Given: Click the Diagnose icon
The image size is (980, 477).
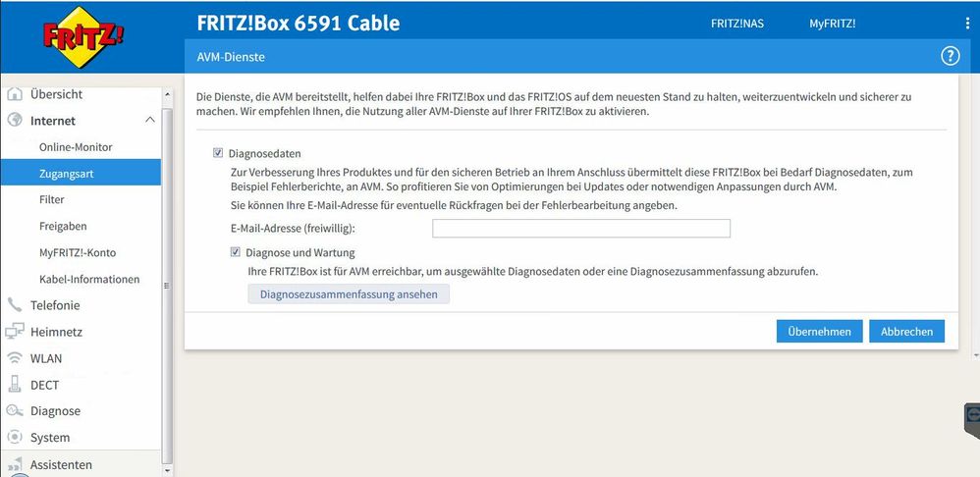Looking at the screenshot, I should click(15, 411).
